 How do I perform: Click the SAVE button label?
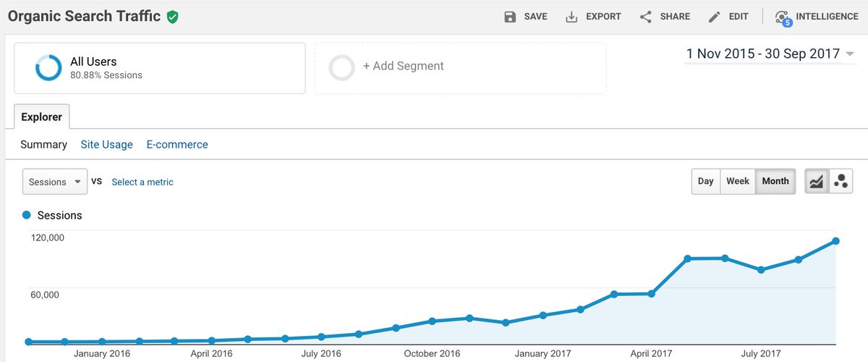pos(536,17)
